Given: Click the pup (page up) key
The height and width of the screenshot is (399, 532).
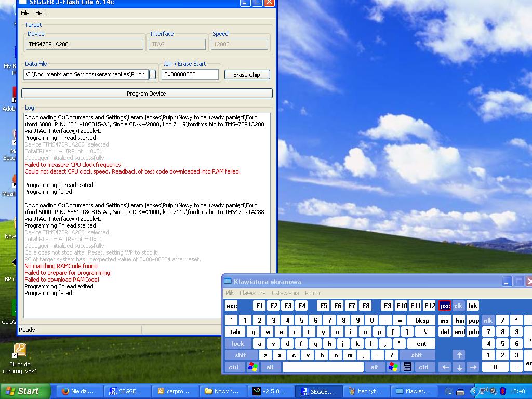Looking at the screenshot, I should coord(473,320).
